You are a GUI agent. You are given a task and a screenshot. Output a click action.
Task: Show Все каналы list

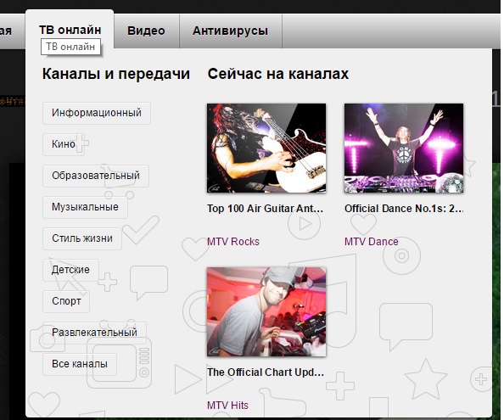tap(80, 364)
